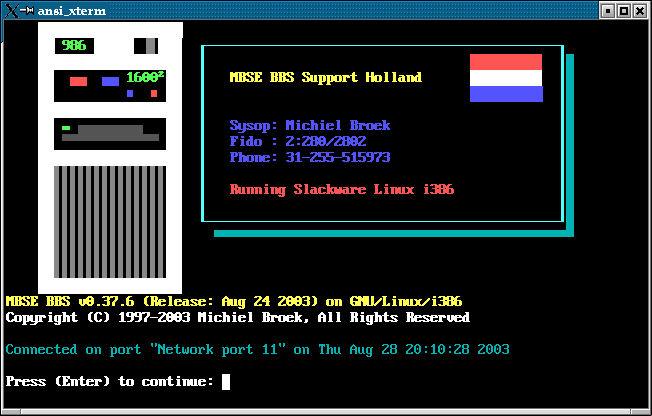Click the tower's vertical vent grille
The image size is (652, 416).
[110, 222]
